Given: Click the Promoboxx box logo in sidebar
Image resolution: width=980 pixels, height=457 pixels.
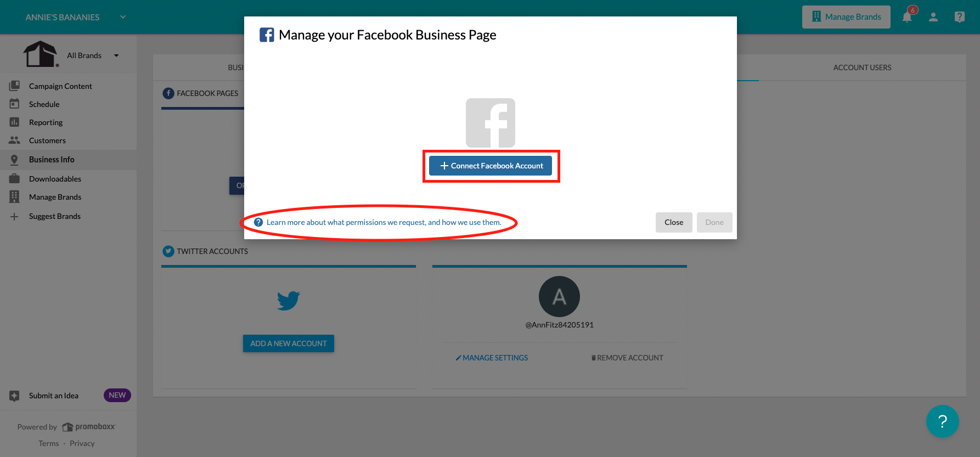Looking at the screenshot, I should (x=41, y=54).
